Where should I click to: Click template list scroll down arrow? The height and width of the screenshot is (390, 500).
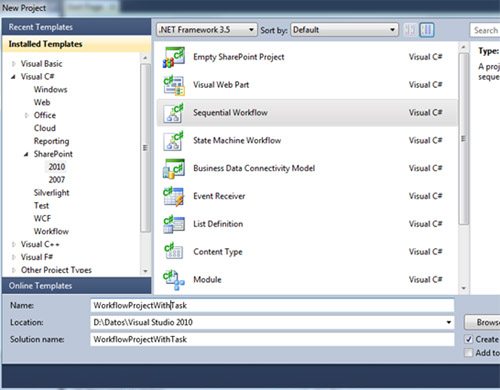463,288
